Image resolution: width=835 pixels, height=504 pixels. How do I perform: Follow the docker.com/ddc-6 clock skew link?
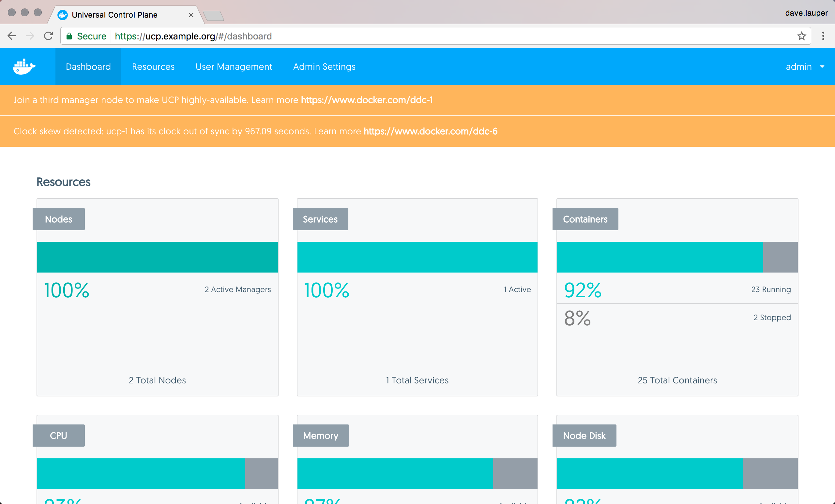(x=430, y=131)
